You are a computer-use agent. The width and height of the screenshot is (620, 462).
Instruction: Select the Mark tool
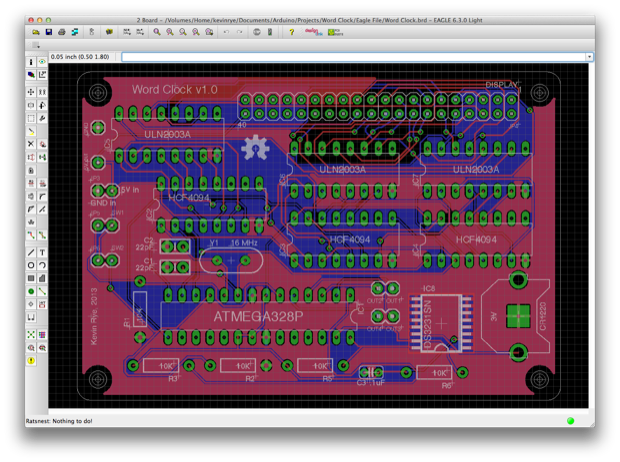tap(42, 74)
